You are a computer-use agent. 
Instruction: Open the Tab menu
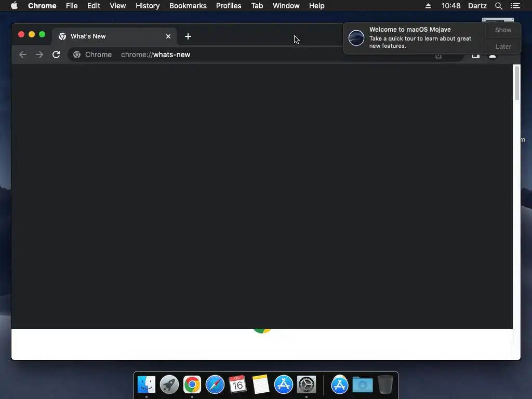pyautogui.click(x=257, y=6)
